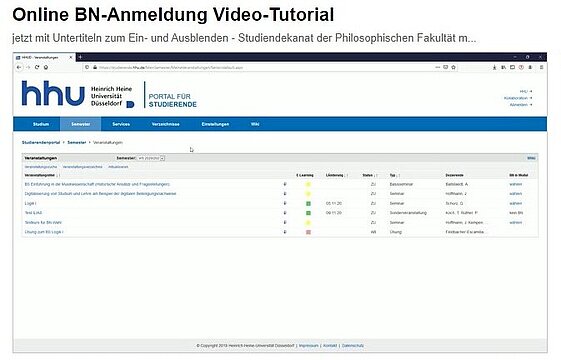Click the date 09.11.20
Screen dimensions: 561x360
(x=334, y=213)
